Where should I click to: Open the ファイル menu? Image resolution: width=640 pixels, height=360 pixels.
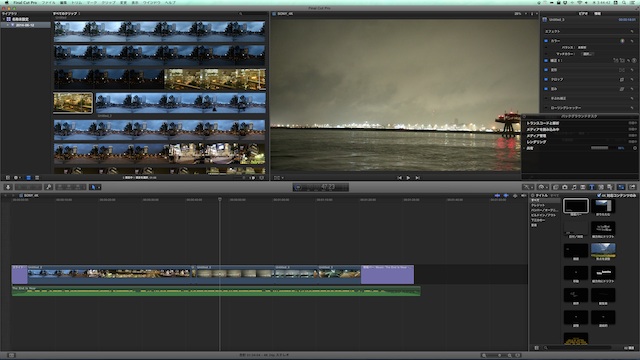[x=49, y=2]
